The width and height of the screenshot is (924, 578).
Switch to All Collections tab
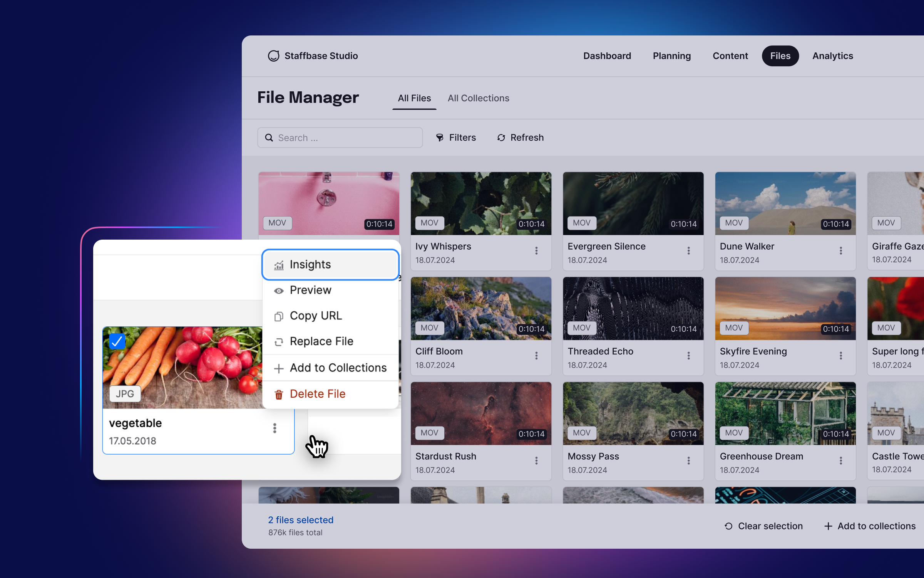click(478, 98)
